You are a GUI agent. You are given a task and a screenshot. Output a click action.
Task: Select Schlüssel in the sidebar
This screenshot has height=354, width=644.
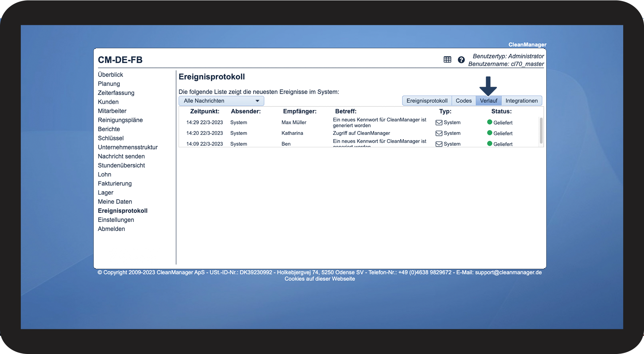point(111,138)
